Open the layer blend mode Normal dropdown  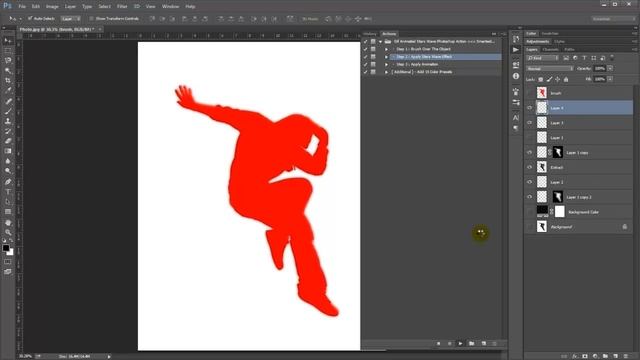[x=549, y=69]
